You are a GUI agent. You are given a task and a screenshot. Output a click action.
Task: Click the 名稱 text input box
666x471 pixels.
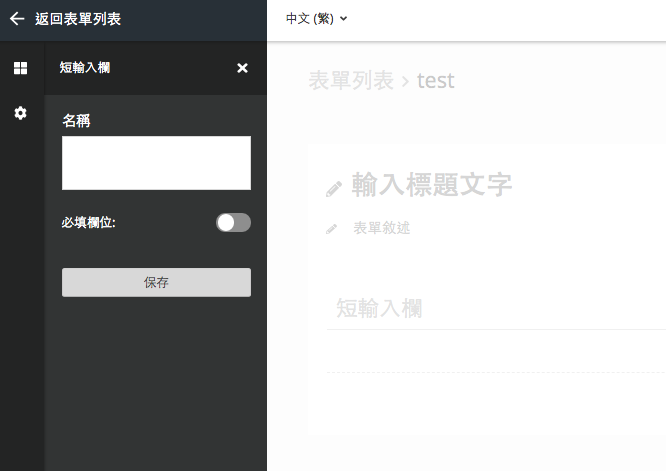pyautogui.click(x=156, y=163)
